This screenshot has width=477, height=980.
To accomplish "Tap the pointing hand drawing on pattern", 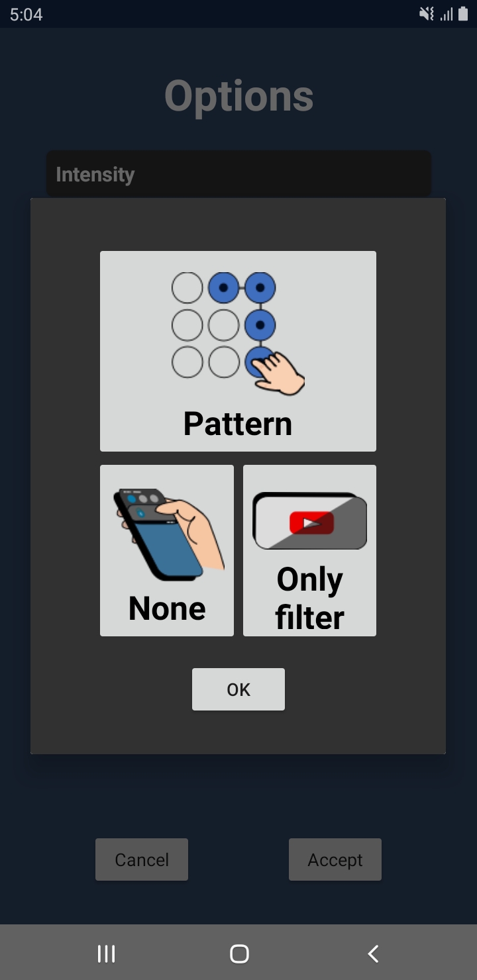I will pos(278,373).
